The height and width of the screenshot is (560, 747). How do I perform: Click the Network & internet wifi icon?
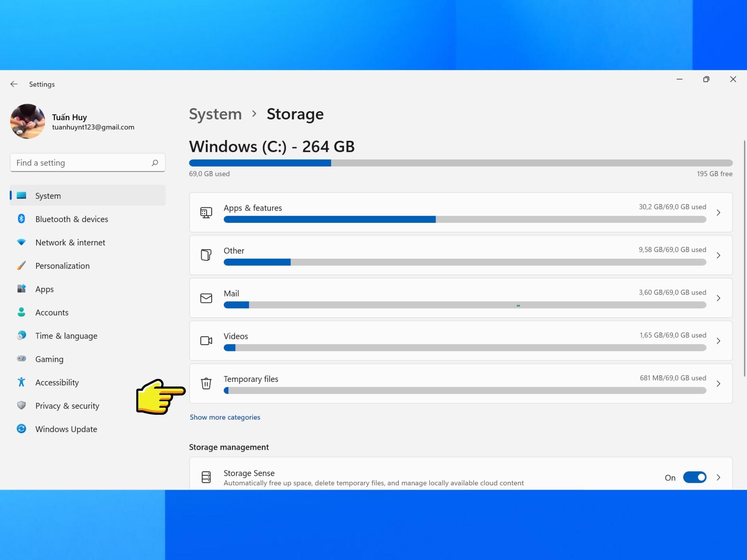22,242
